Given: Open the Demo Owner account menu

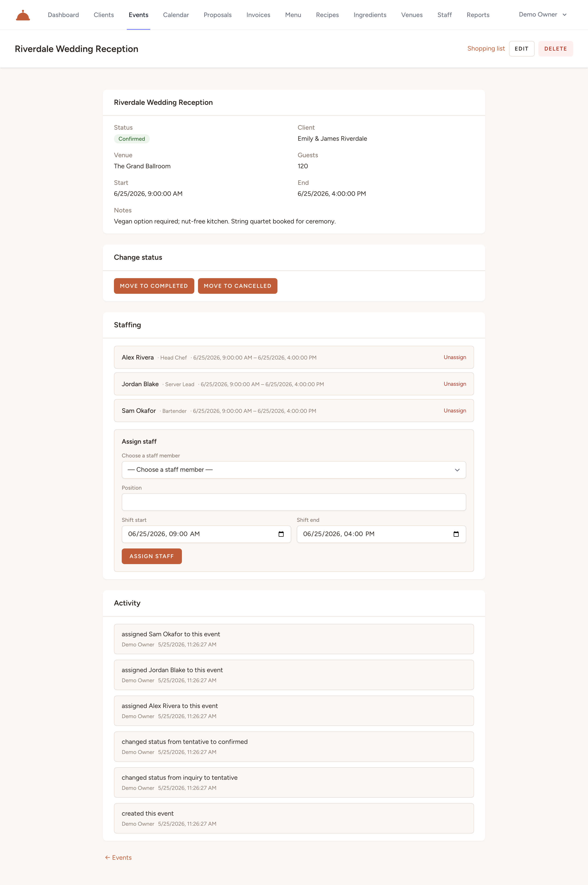Looking at the screenshot, I should pos(542,15).
